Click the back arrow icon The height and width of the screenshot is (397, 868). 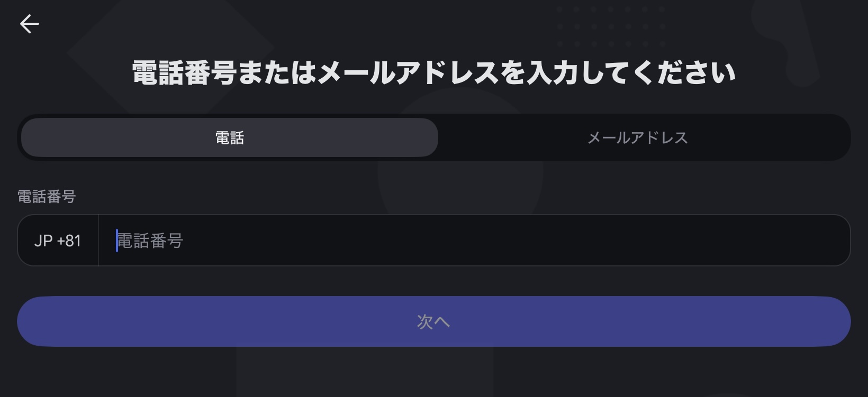coord(30,24)
